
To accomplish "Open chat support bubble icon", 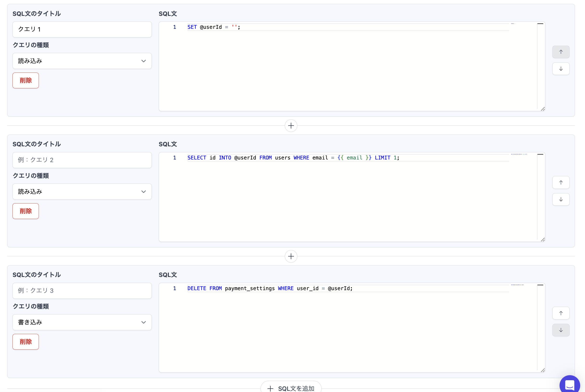I will tap(569, 385).
